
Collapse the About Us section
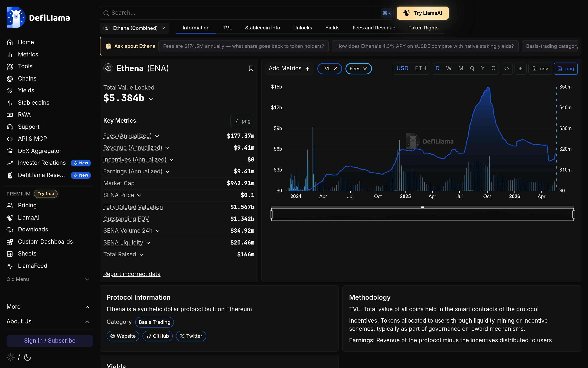tap(48, 322)
